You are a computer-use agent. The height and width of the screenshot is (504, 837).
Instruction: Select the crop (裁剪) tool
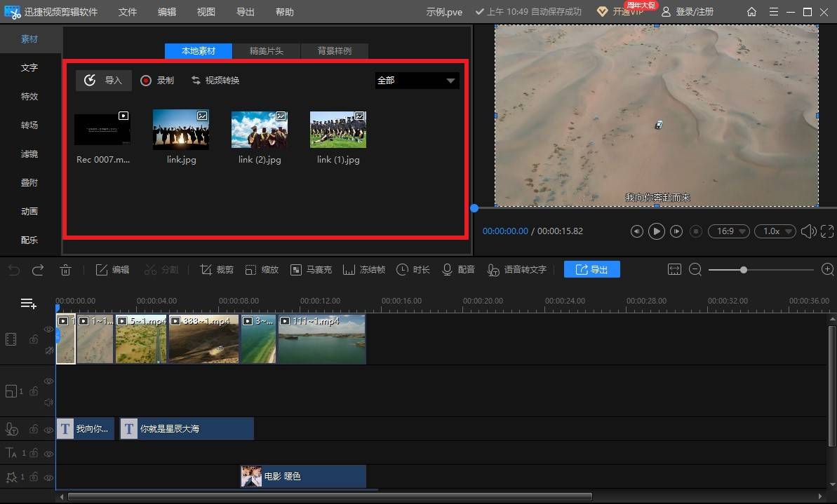pyautogui.click(x=217, y=270)
